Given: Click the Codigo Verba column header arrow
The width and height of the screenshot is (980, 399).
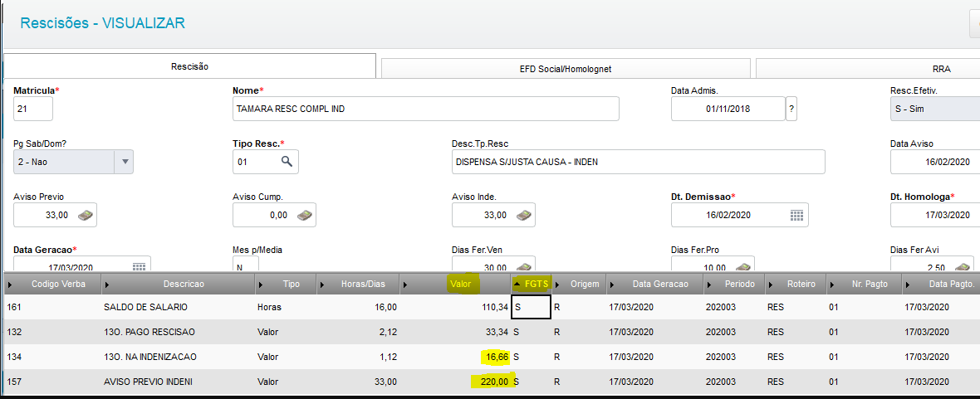Looking at the screenshot, I should coord(9,284).
